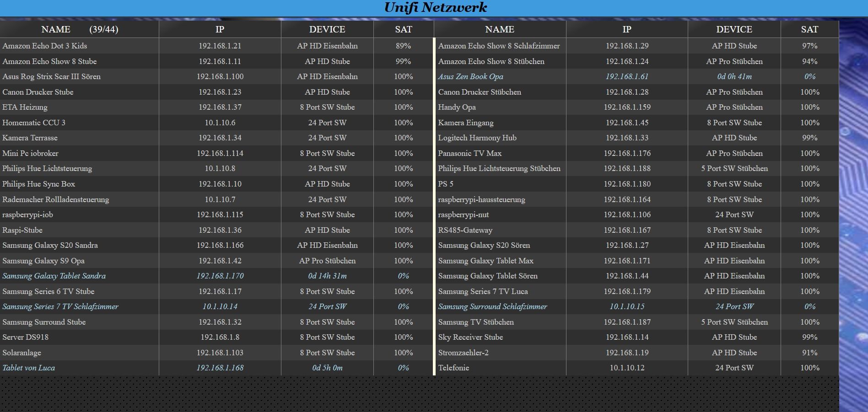
Task: Click 89% saturation of Echo Dot 3 Kids
Action: pos(403,46)
